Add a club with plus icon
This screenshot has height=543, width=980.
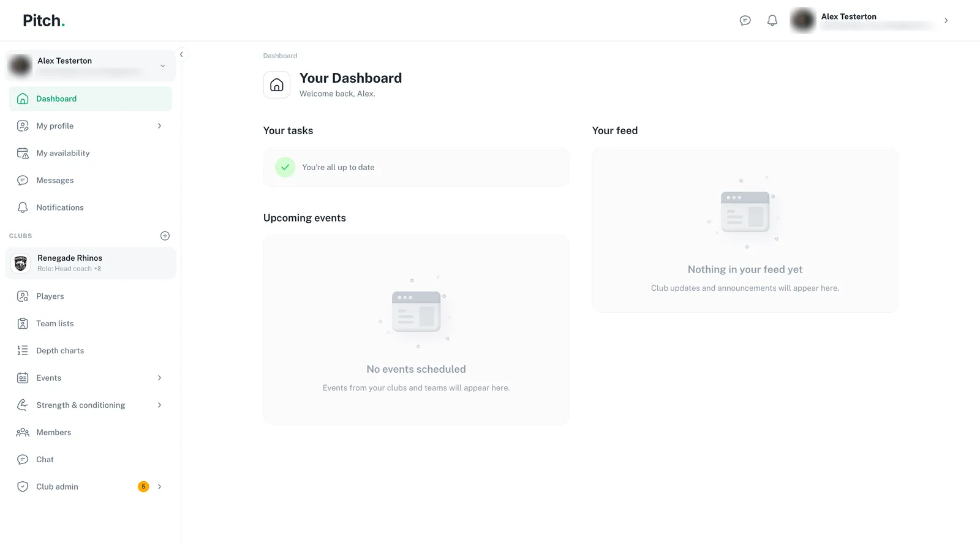coord(165,236)
